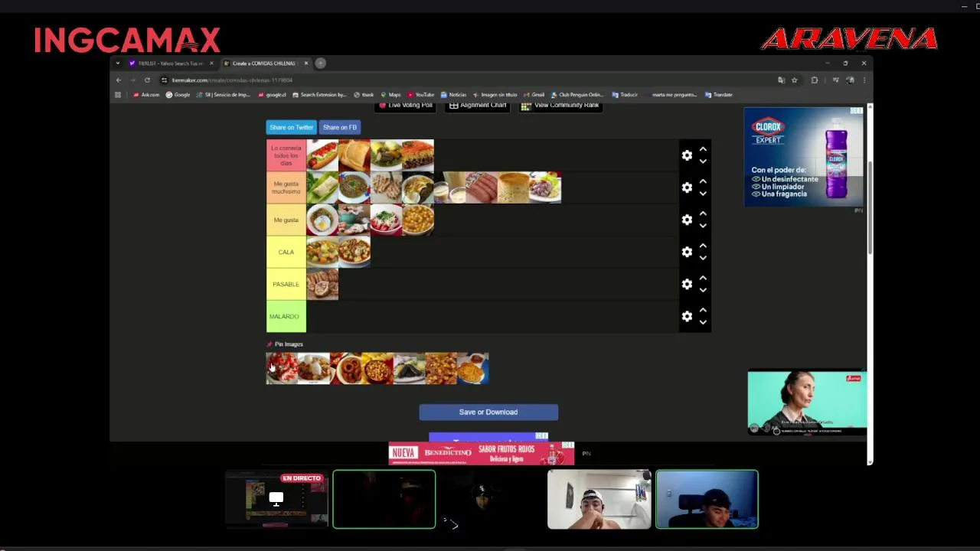Move 'Lo comería todos los días' tier down
The width and height of the screenshot is (980, 551).
click(703, 161)
